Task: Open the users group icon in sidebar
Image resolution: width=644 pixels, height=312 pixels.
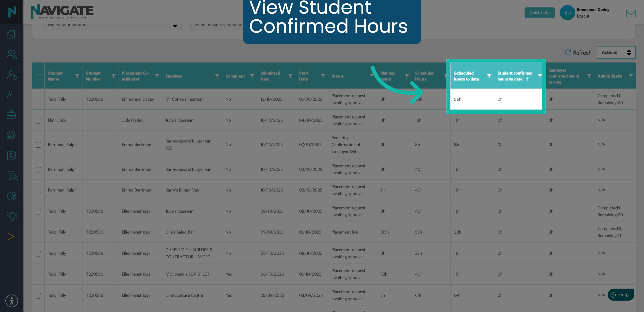Action: [x=11, y=54]
